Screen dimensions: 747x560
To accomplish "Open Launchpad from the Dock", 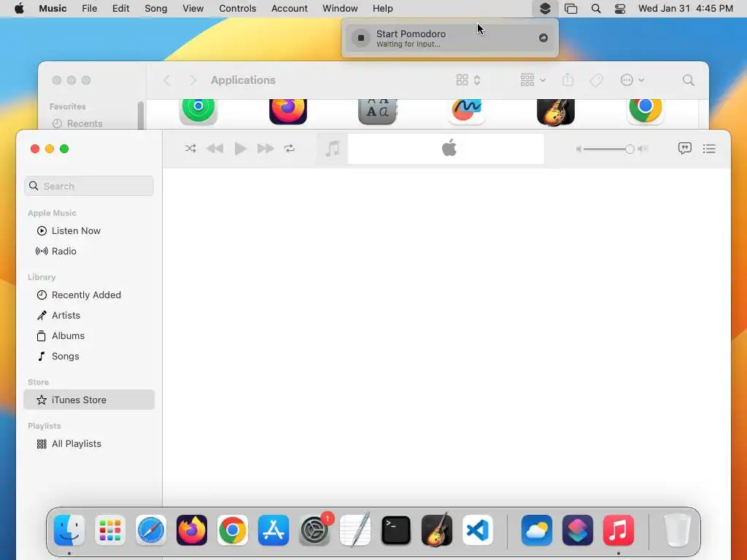I will [x=110, y=530].
